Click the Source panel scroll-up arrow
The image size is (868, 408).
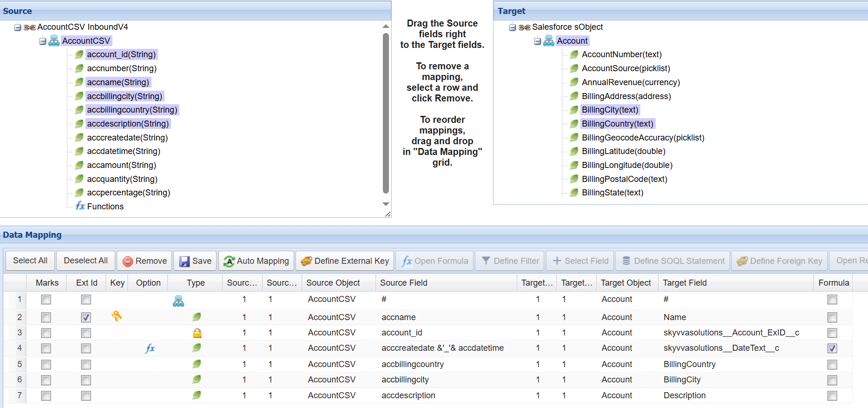386,27
